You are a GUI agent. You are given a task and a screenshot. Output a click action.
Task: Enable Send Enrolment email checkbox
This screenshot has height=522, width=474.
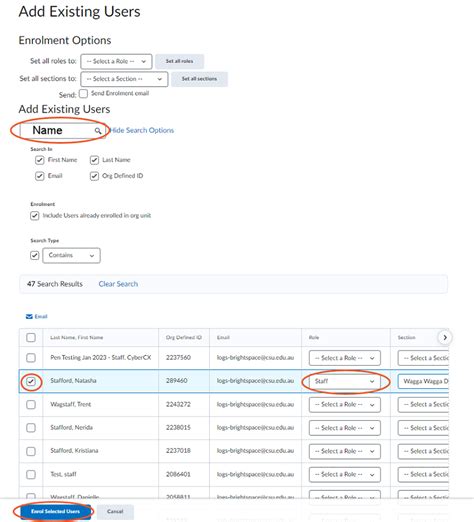83,94
